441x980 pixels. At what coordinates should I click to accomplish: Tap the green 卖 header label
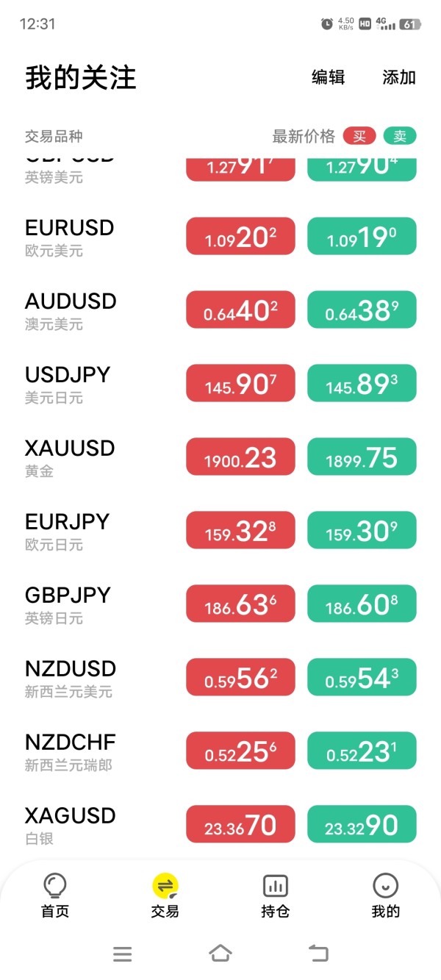(400, 136)
